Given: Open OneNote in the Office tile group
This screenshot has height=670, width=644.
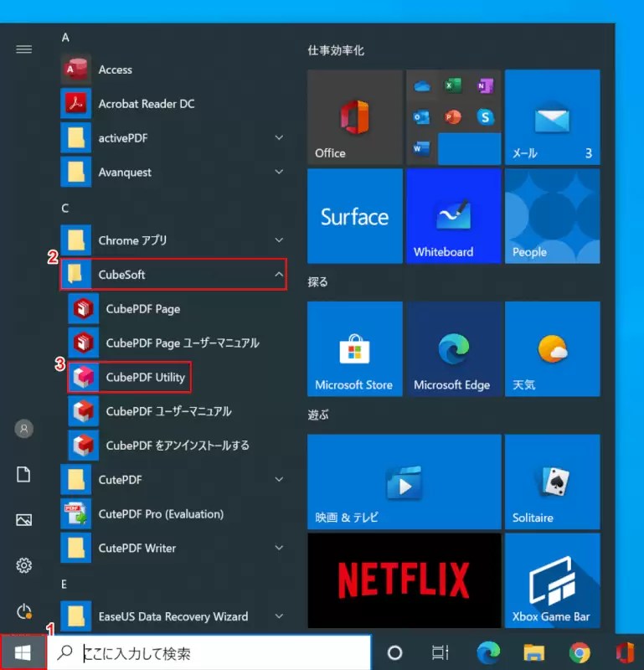Looking at the screenshot, I should (x=485, y=86).
